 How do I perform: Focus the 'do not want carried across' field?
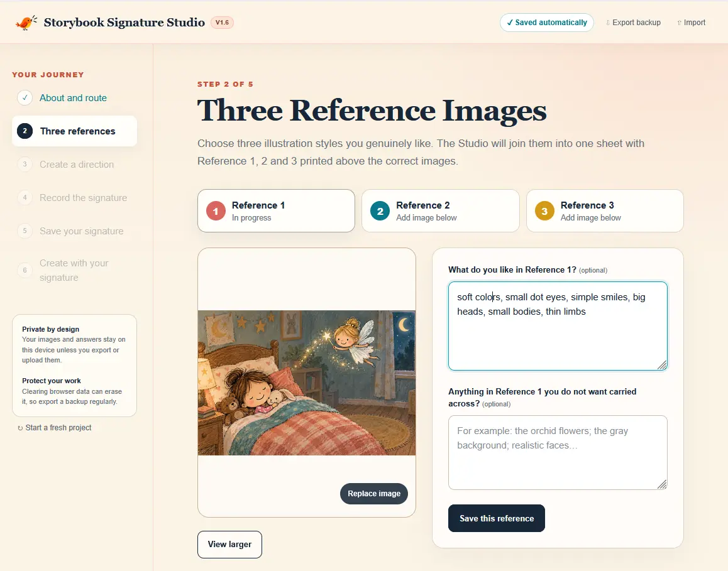[x=558, y=453]
